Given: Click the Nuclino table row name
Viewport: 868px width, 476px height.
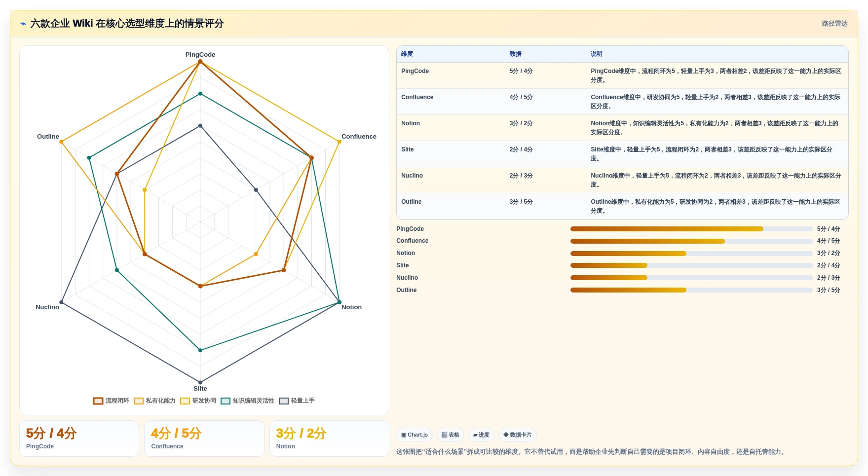Looking at the screenshot, I should [x=412, y=176].
